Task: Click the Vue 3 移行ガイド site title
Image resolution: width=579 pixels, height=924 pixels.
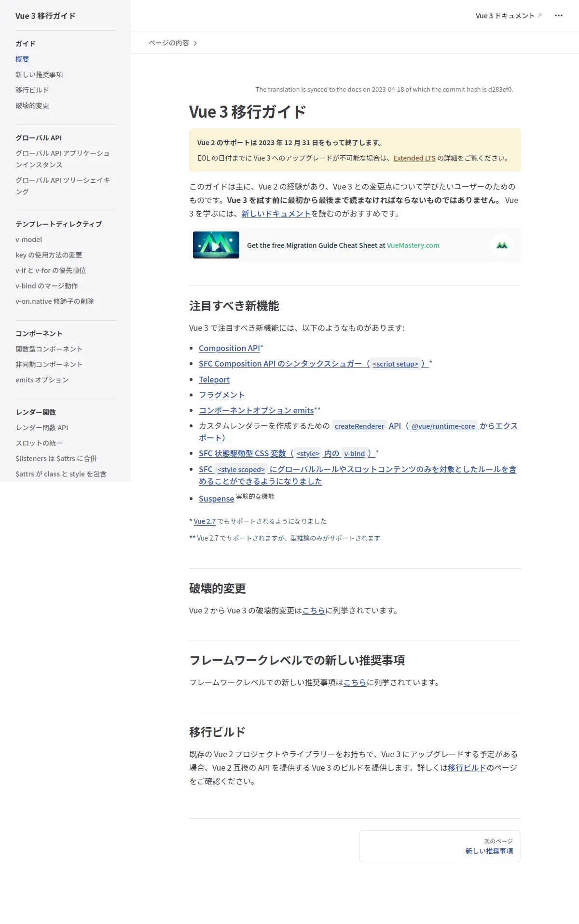Action: 45,15
